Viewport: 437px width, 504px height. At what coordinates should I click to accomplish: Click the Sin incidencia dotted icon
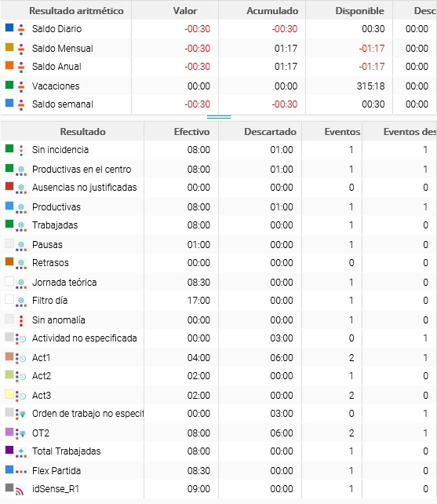click(21, 150)
